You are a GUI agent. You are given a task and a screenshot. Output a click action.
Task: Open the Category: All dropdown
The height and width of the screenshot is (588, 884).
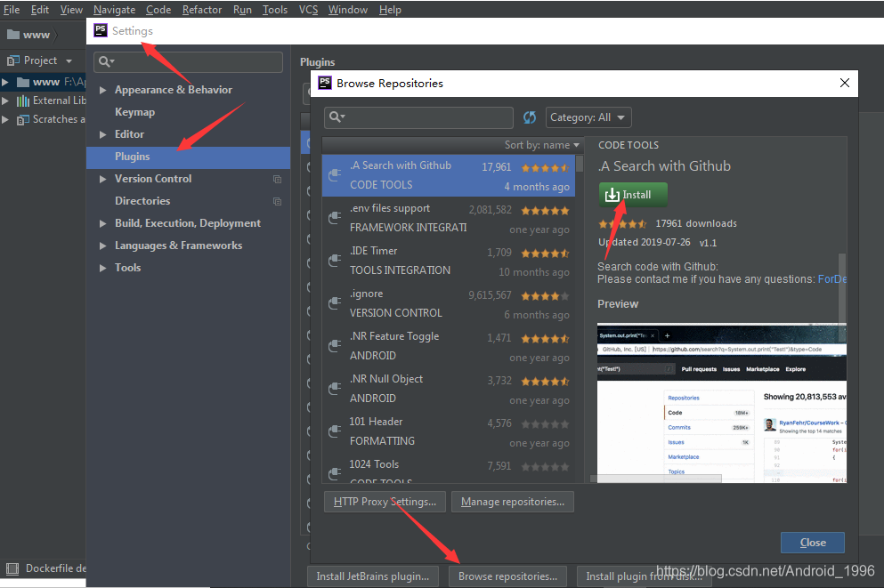click(x=588, y=117)
